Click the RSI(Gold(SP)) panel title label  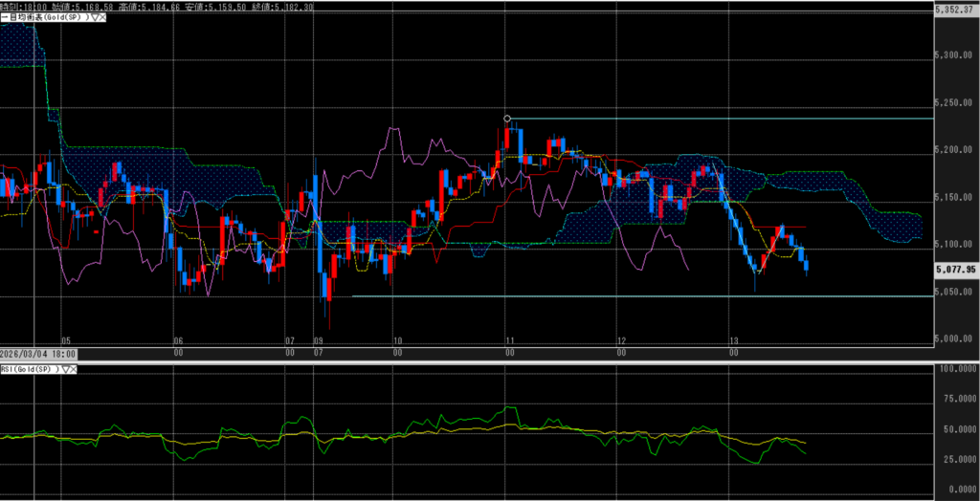(x=30, y=368)
